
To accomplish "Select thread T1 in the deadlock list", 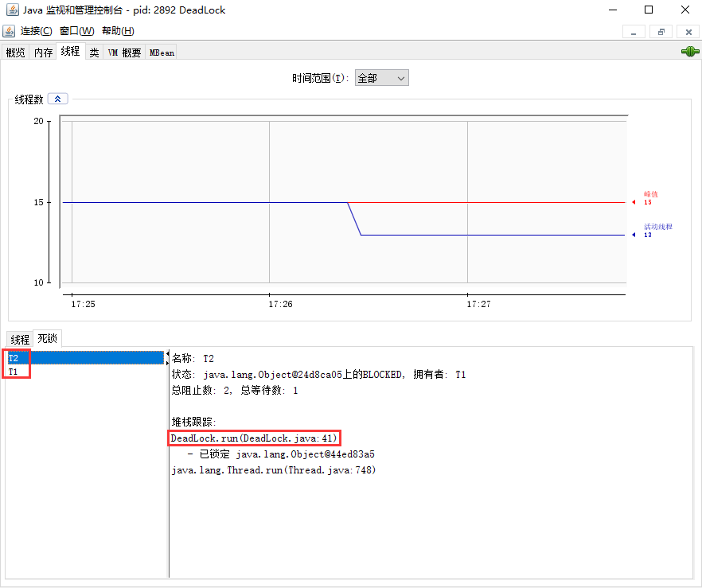I will pyautogui.click(x=15, y=372).
